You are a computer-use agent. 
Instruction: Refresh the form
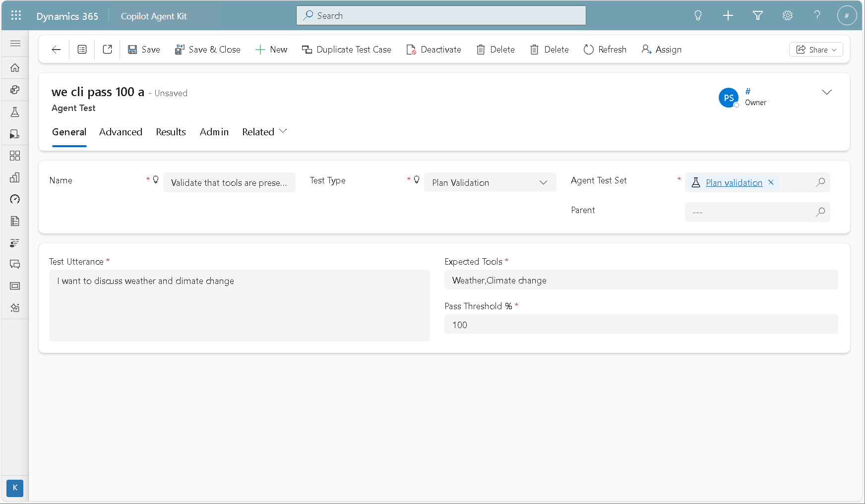605,50
